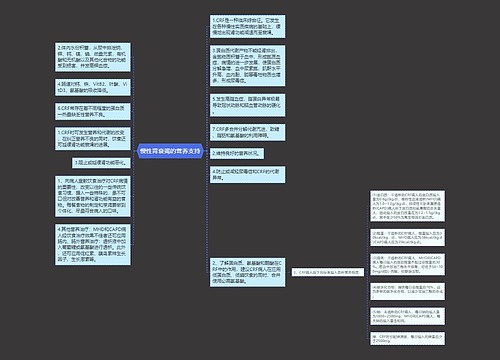The width and height of the screenshot is (500, 360).
Task: Select the white "(2)能量" detail node
Action: pos(407,237)
